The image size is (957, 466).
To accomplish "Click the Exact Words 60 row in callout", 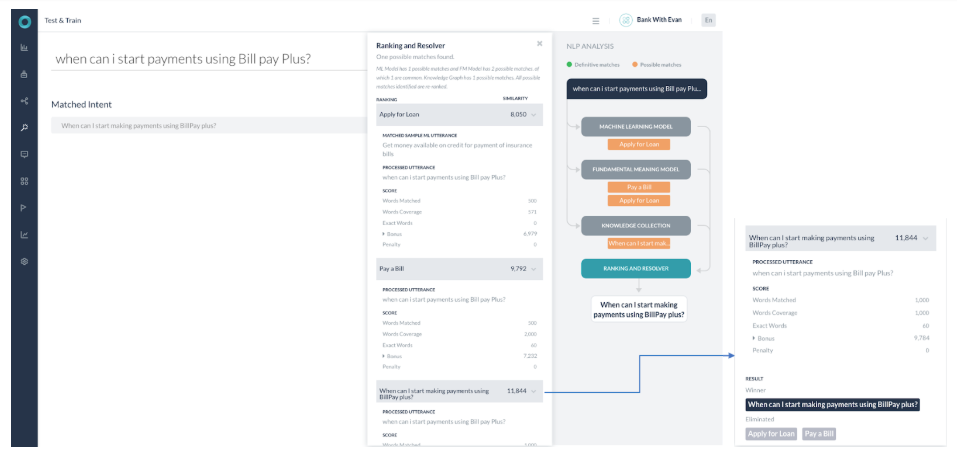I will point(840,325).
